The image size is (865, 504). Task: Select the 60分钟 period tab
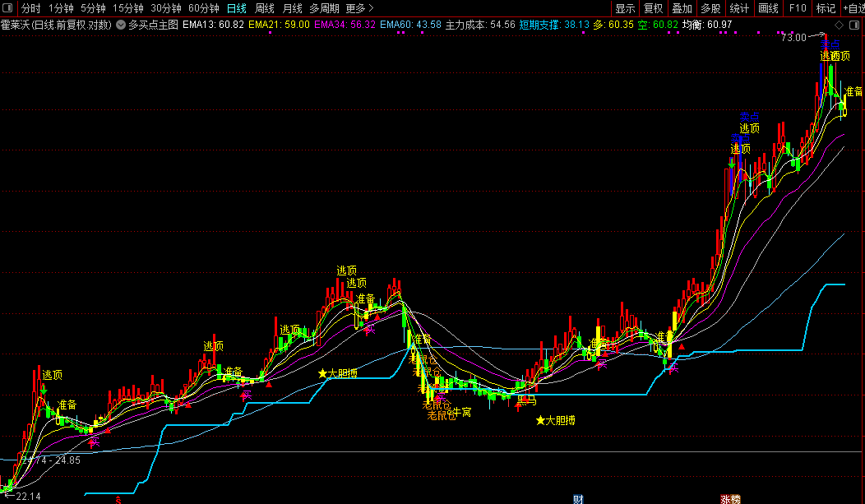point(204,8)
